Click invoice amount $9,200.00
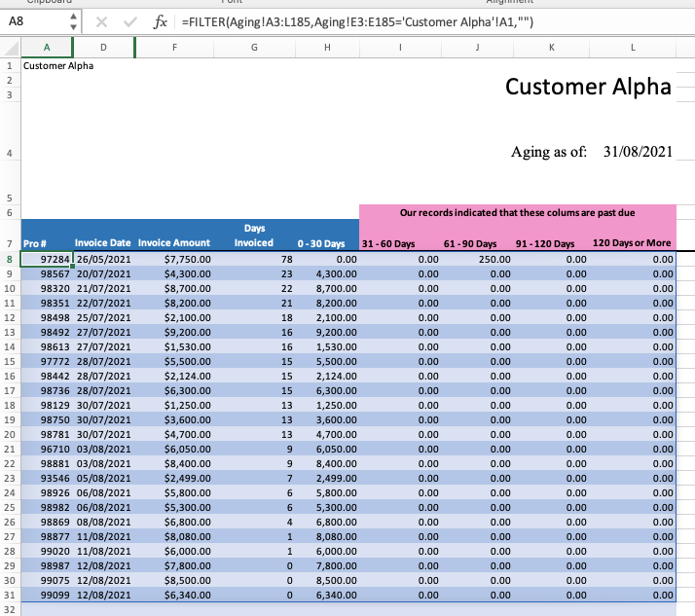 coord(188,333)
